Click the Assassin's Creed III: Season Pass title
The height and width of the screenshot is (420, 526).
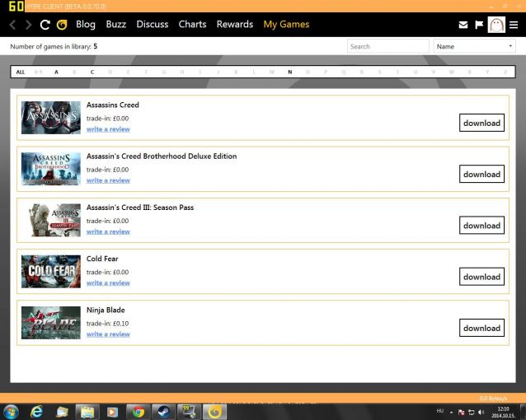[140, 208]
